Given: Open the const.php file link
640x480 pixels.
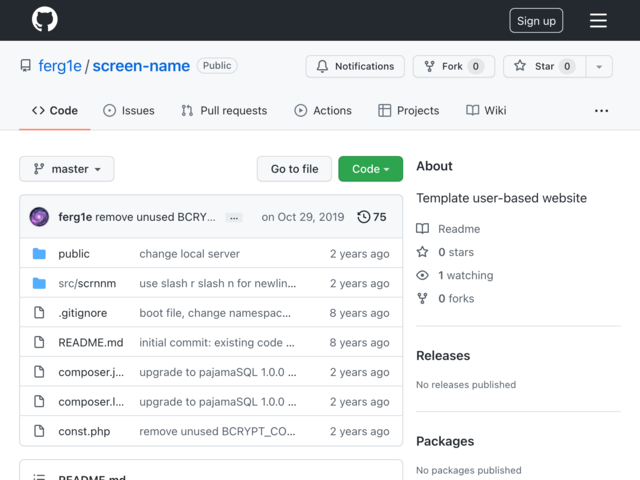Looking at the screenshot, I should 84,431.
